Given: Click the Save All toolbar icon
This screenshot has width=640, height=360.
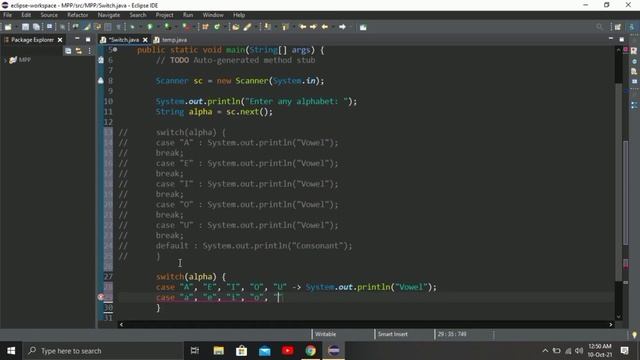Looking at the screenshot, I should (36, 27).
